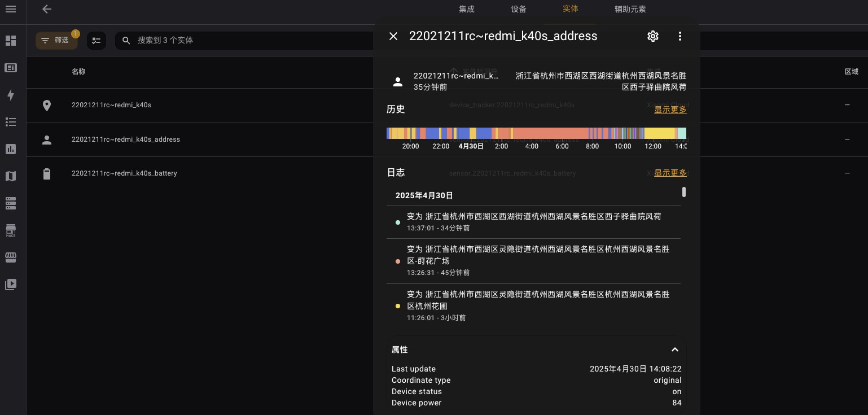The height and width of the screenshot is (415, 868).
Task: Open the Overview dashboard sidebar icon
Action: pos(11,41)
